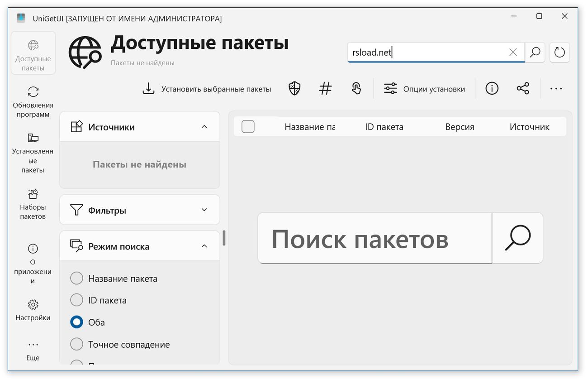
Task: Open the toolbar overflow ellipsis menu
Action: (556, 88)
